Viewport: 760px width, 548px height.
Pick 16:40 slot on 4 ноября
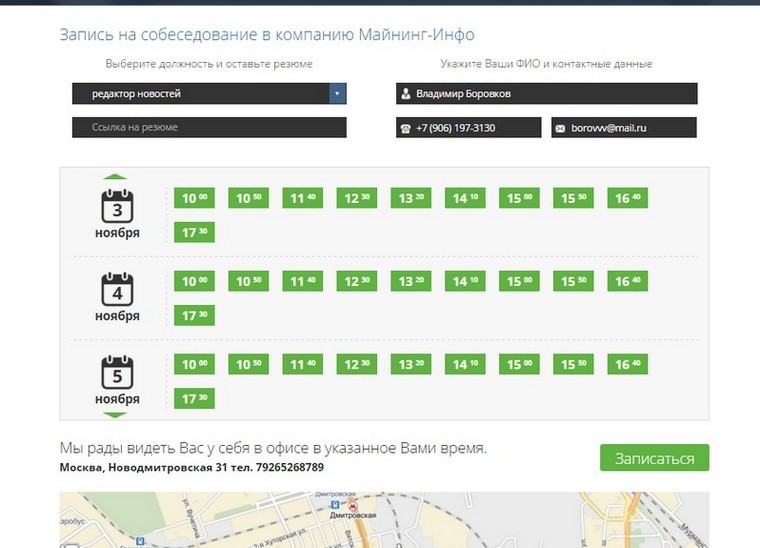628,281
